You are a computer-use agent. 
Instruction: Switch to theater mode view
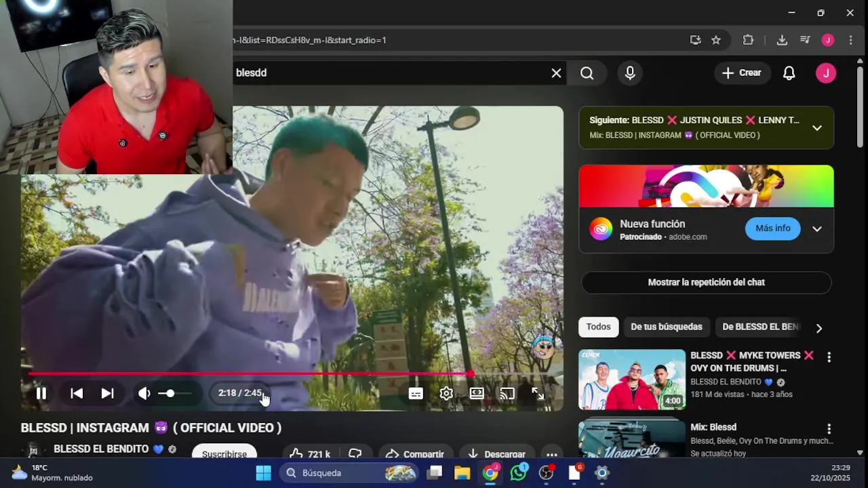pyautogui.click(x=477, y=393)
